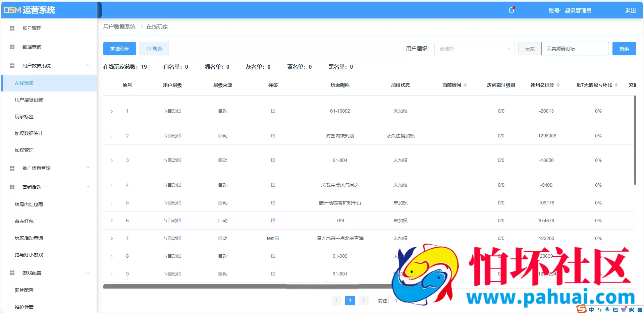644x313 pixels.
Task: Edit tag icon for player 61-10002
Action: [x=273, y=111]
